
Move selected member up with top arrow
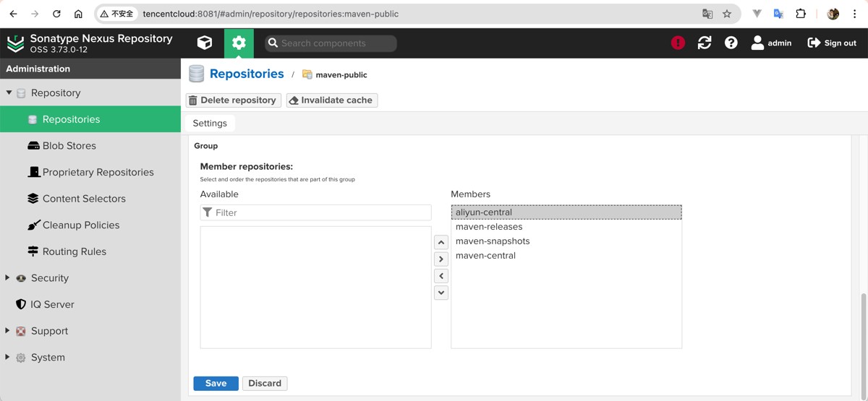click(441, 242)
